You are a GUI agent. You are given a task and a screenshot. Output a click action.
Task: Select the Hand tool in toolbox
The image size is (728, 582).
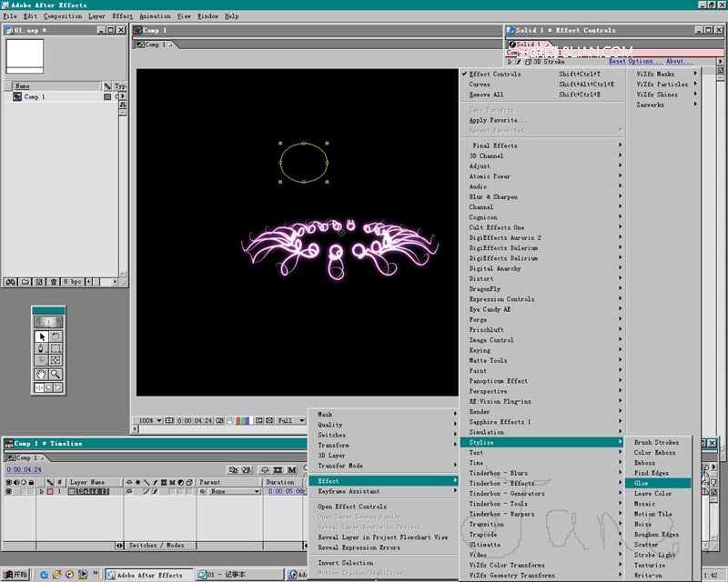(41, 374)
